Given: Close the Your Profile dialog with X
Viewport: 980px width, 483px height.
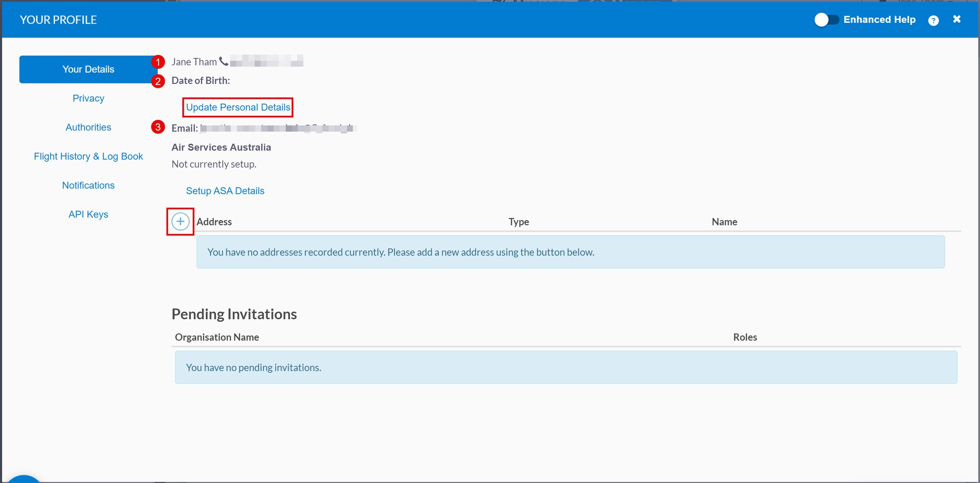Looking at the screenshot, I should tap(956, 19).
